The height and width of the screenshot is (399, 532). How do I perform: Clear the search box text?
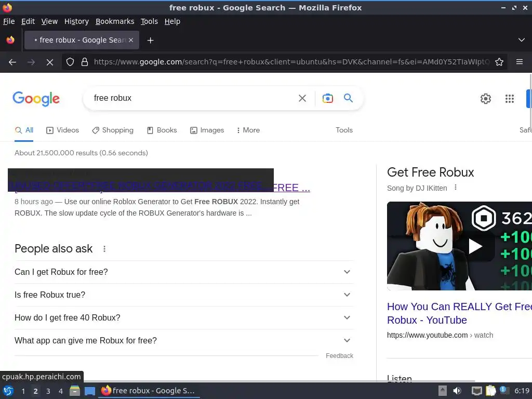coord(302,98)
